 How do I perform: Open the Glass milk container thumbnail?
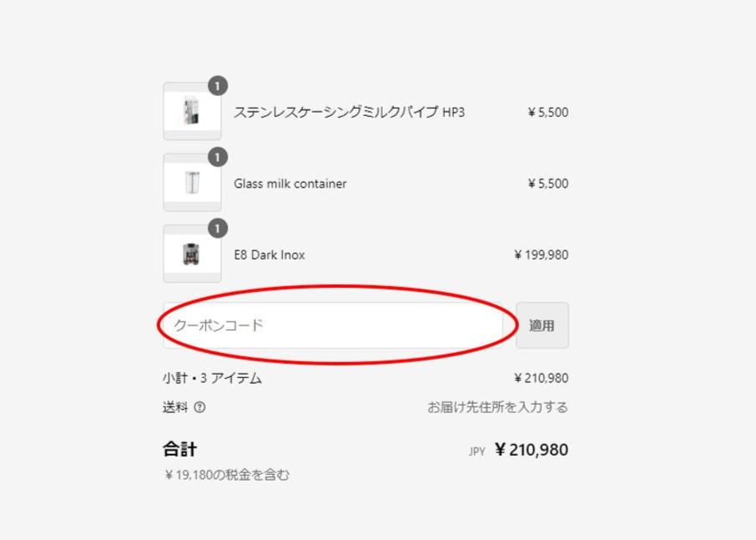coord(192,183)
